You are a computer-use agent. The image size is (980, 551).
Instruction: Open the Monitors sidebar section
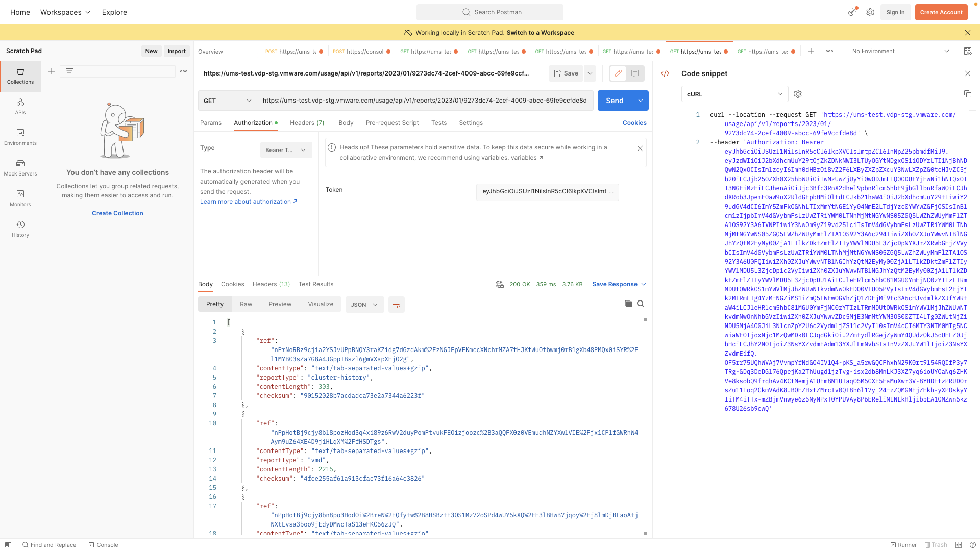20,198
